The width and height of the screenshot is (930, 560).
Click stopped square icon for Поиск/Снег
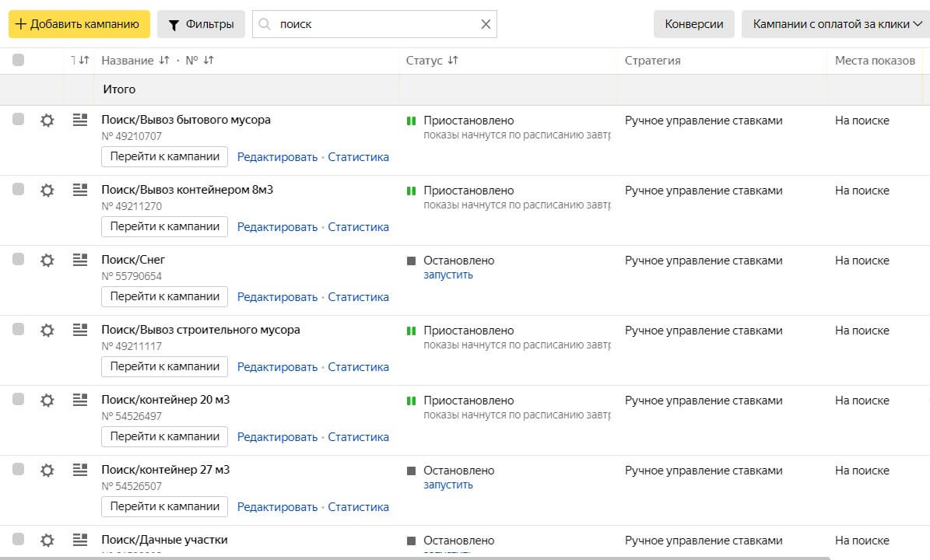click(411, 261)
